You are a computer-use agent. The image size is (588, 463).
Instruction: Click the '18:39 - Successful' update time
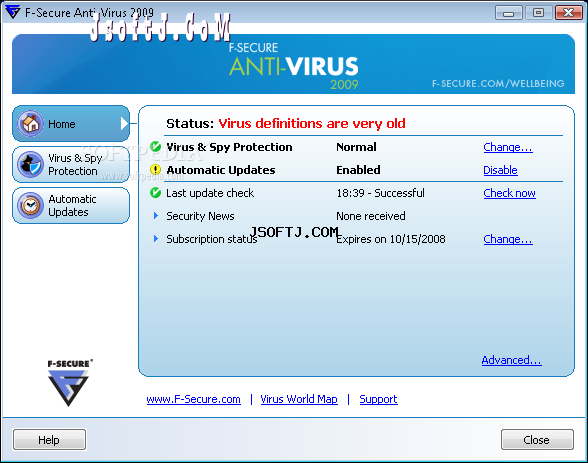coord(380,193)
